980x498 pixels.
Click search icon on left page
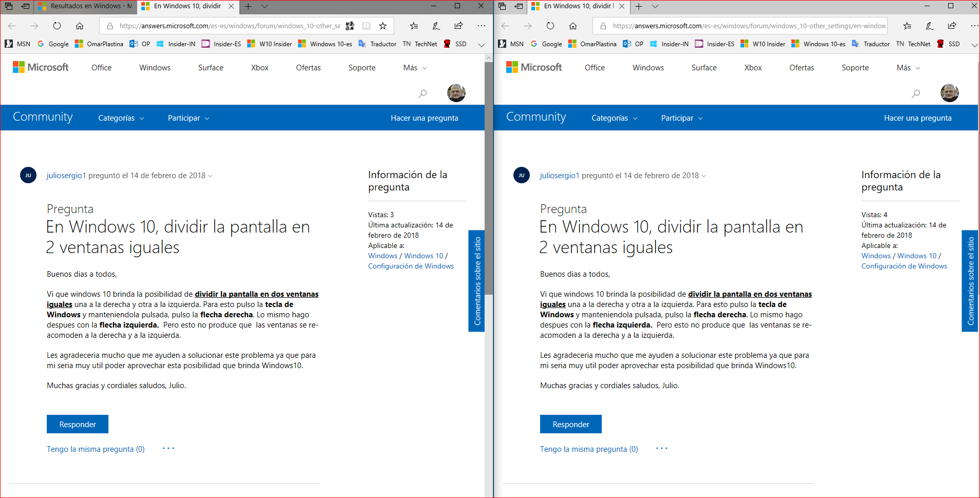[422, 93]
